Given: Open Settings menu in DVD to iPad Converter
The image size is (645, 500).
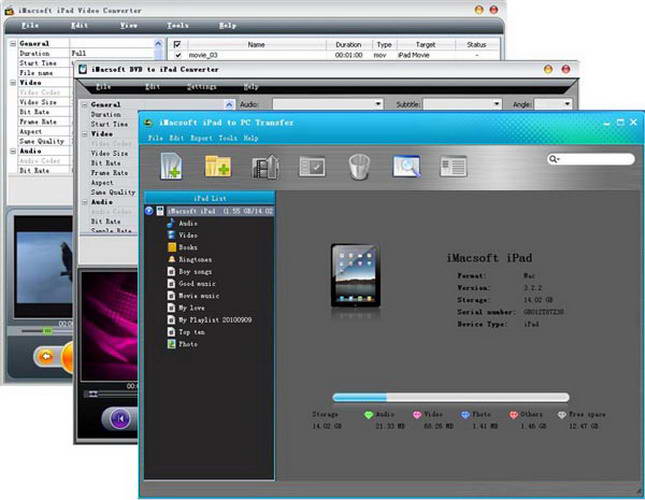Looking at the screenshot, I should [201, 87].
